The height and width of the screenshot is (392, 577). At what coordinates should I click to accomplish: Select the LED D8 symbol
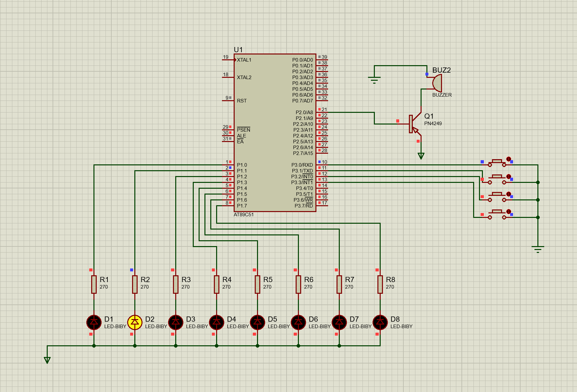(380, 322)
